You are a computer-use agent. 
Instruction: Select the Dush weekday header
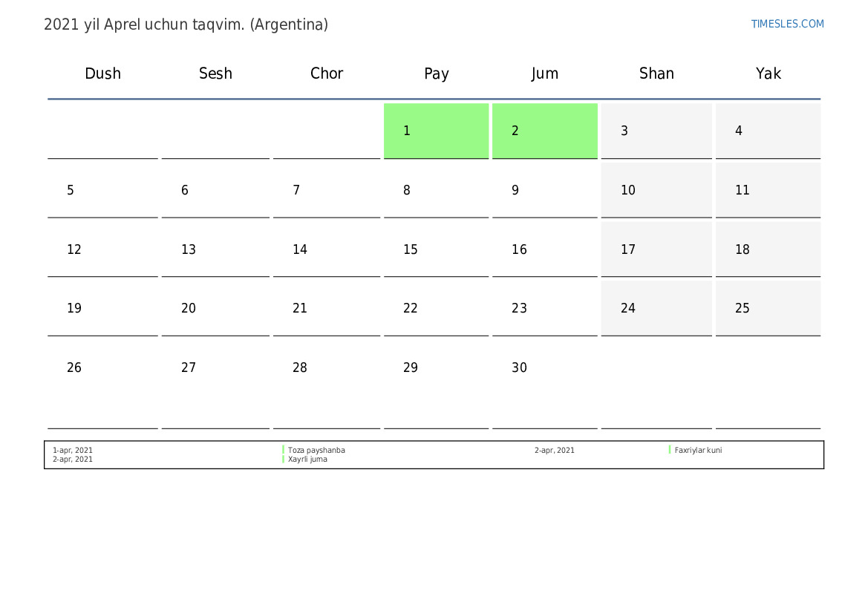click(x=102, y=74)
